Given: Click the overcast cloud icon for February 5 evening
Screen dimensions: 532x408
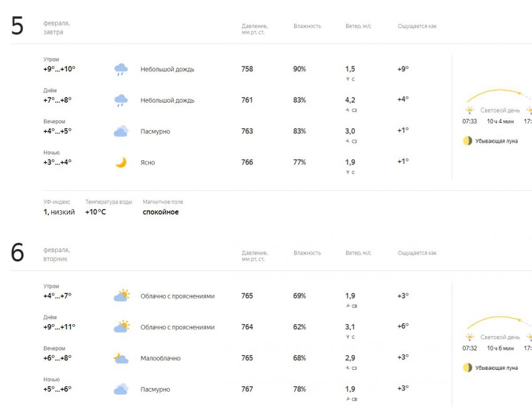Looking at the screenshot, I should click(121, 131).
